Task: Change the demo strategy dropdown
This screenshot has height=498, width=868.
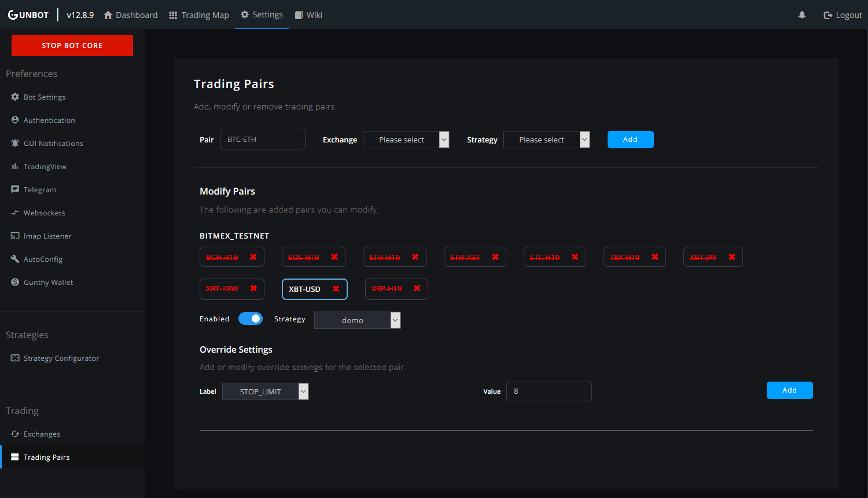Action: pyautogui.click(x=358, y=320)
